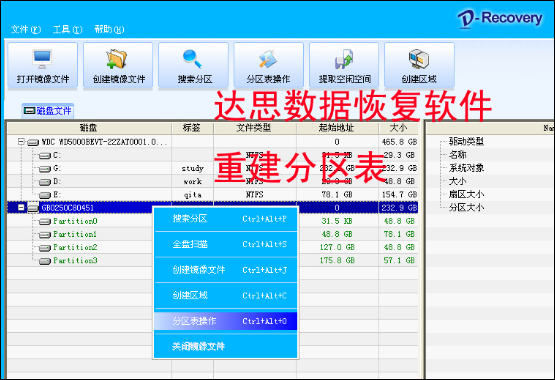Select the Partition3 tree entry
This screenshot has width=555, height=380.
(75, 260)
